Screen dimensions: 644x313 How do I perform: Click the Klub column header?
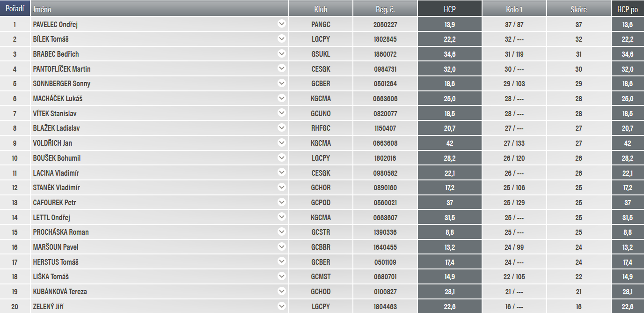321,8
